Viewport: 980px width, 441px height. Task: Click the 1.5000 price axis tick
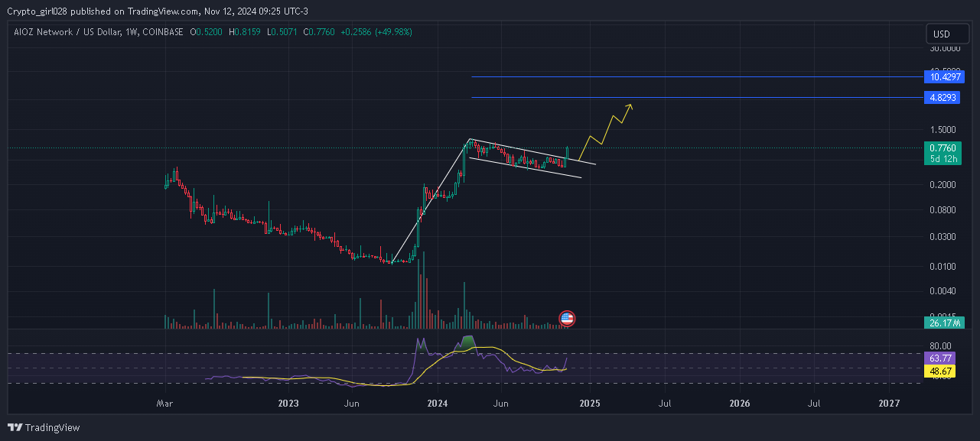(944, 129)
